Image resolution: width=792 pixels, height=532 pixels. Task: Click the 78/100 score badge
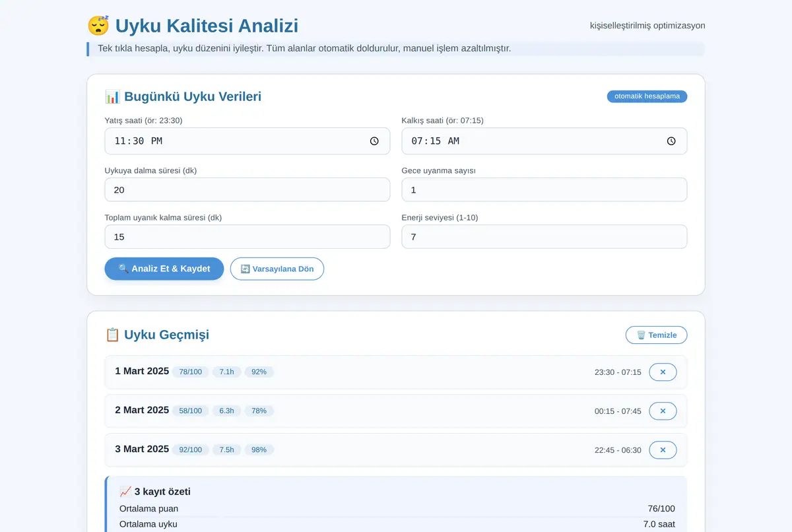191,372
